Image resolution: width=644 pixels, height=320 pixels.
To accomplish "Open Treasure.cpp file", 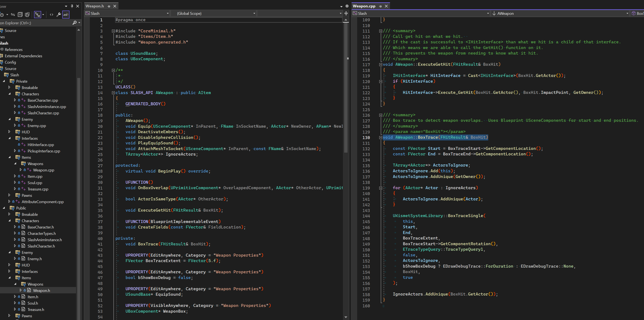I will click(38, 189).
